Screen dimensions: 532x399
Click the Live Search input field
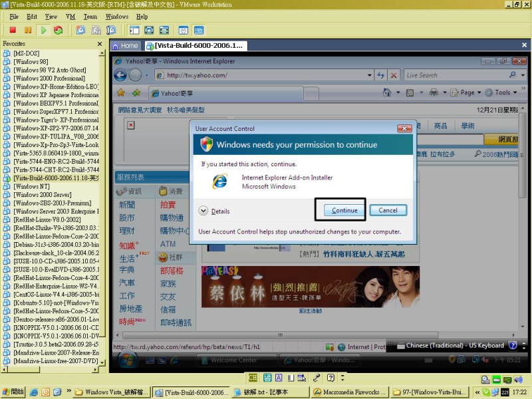456,75
